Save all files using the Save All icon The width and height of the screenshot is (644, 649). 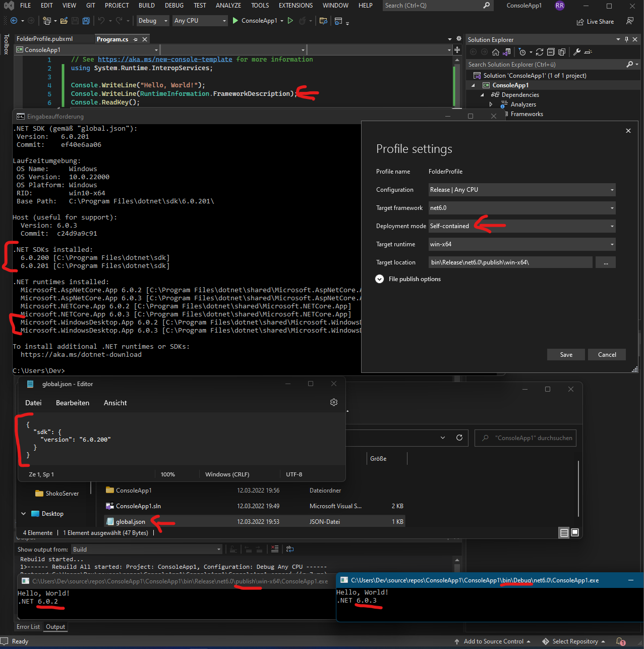click(x=85, y=21)
